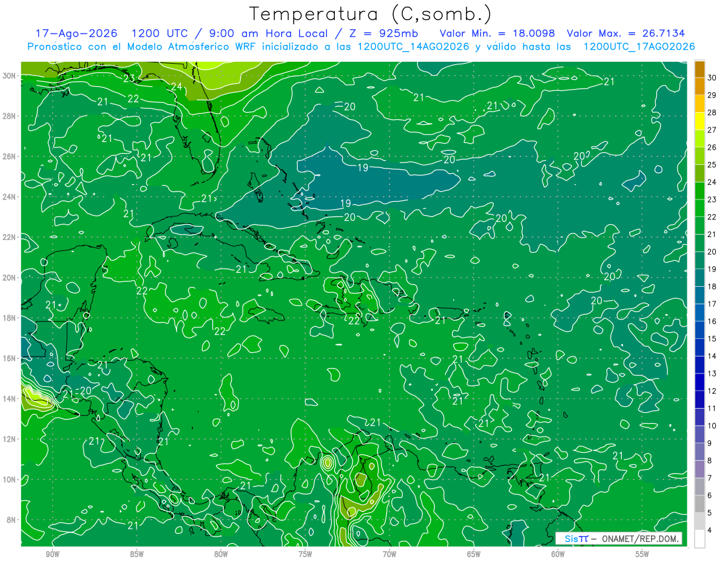
Task: Click 'Valor Max. = 26.7134' text
Action: 626,33
